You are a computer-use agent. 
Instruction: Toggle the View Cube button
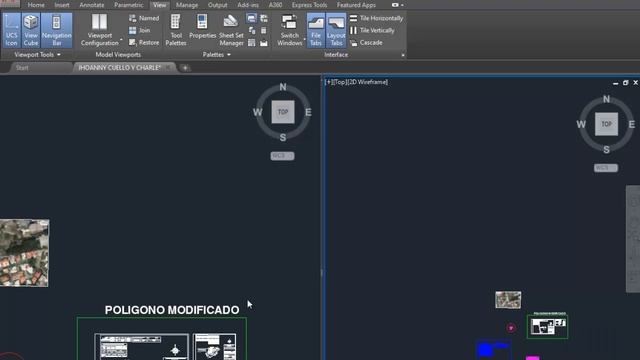pyautogui.click(x=31, y=30)
